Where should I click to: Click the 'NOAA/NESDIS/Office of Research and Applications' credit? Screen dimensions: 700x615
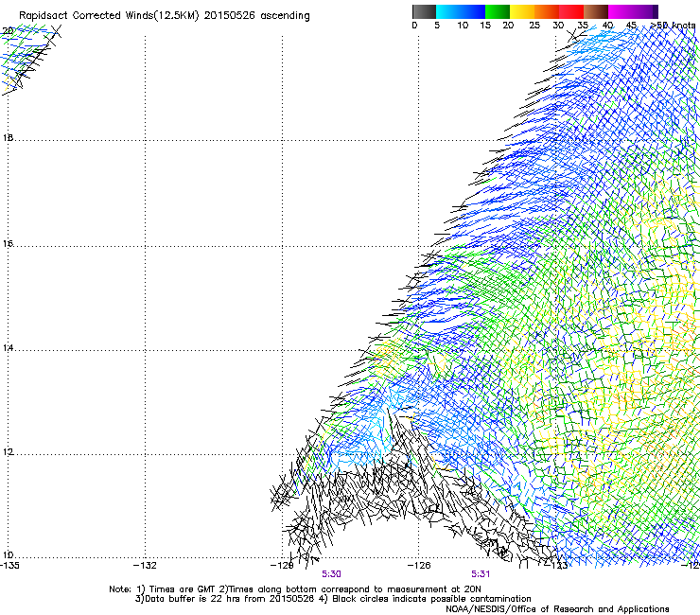click(557, 609)
